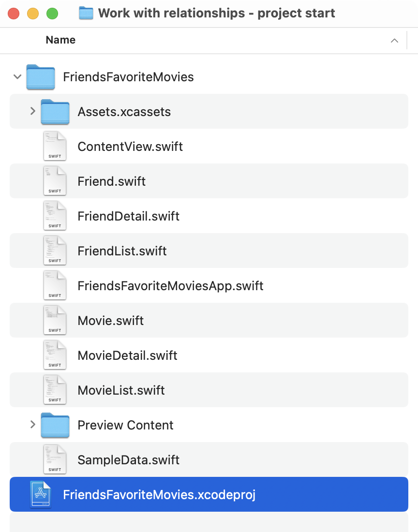Click the MovieDetail.swift file icon
Viewport: 418px width, 532px height.
[55, 355]
